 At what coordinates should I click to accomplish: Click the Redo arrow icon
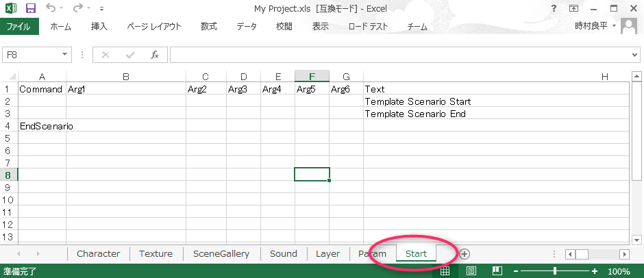[x=78, y=9]
